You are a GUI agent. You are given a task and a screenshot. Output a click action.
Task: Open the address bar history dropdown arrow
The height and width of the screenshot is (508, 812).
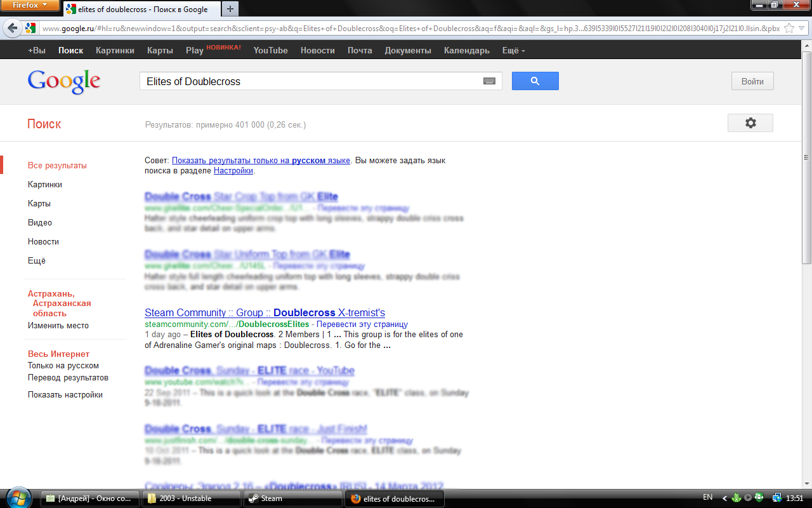pos(801,29)
